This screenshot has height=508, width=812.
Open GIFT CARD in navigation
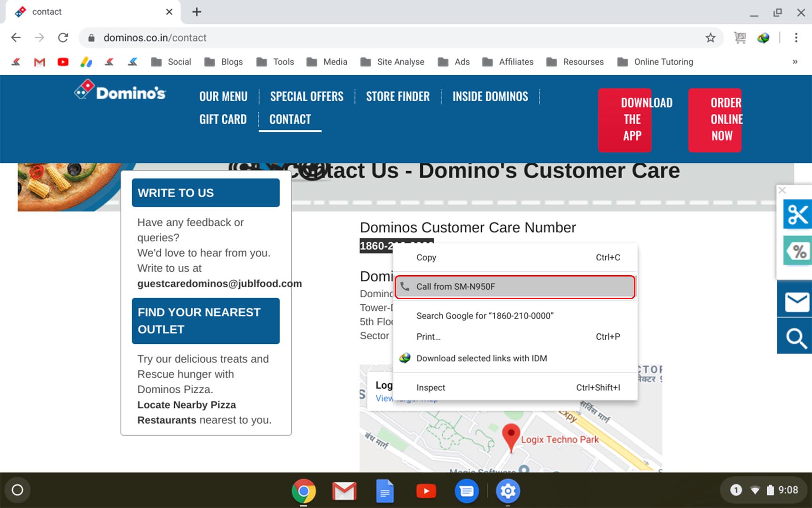223,119
